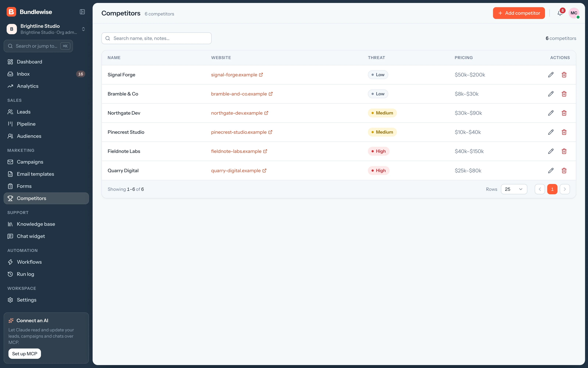Click the Set up MCP button
The image size is (588, 368).
click(x=25, y=354)
